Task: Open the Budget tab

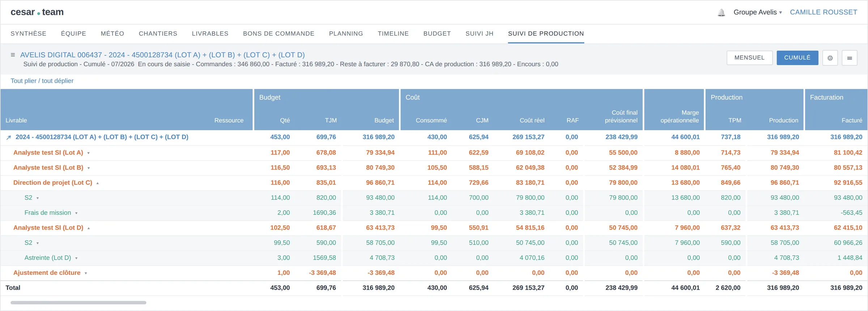Action: 437,34
